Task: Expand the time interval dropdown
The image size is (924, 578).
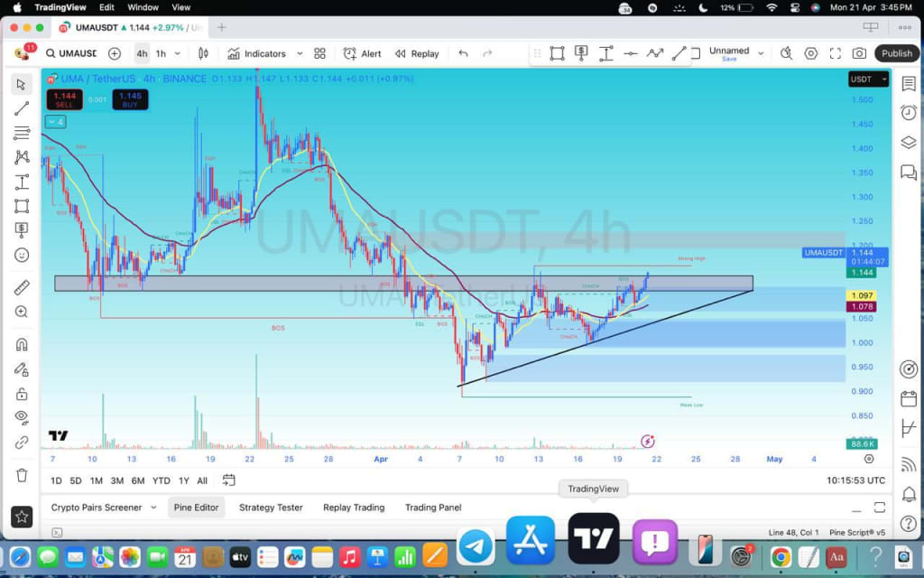Action: pyautogui.click(x=178, y=53)
